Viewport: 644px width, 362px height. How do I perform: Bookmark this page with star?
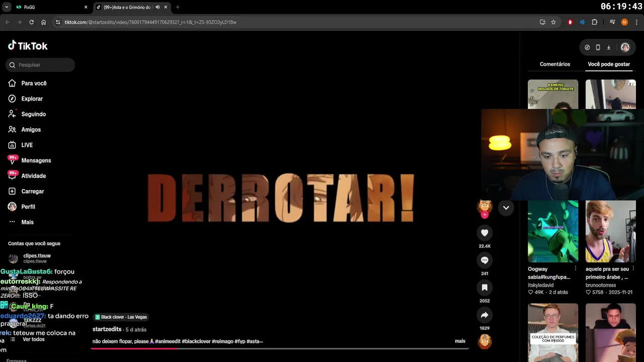pyautogui.click(x=553, y=22)
